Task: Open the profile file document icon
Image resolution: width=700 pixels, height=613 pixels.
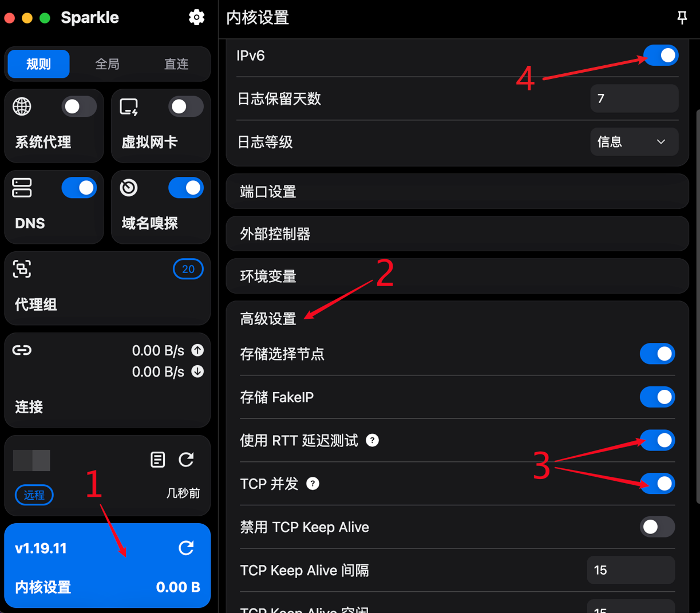Action: pos(157,459)
